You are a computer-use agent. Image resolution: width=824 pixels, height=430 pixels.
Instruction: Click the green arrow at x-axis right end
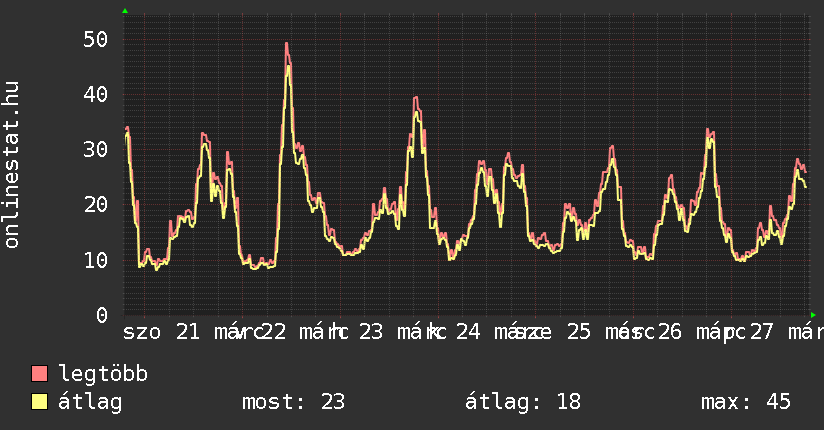[x=813, y=314]
